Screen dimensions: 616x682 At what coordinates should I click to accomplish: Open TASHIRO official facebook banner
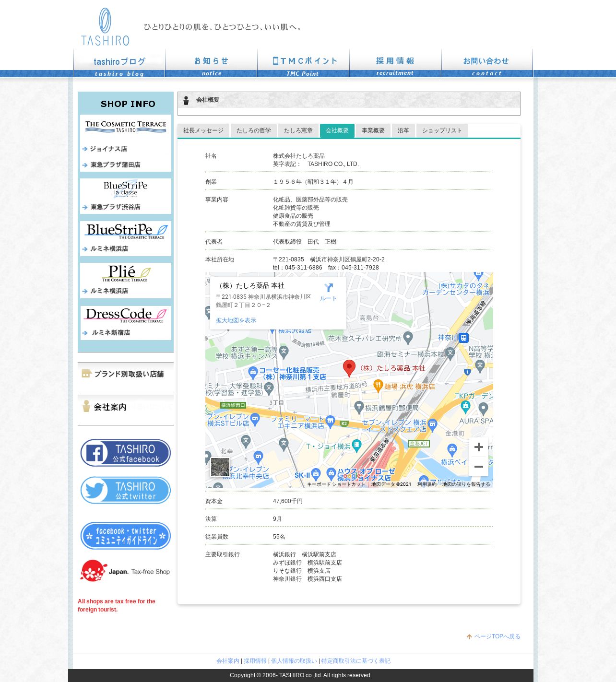(126, 453)
